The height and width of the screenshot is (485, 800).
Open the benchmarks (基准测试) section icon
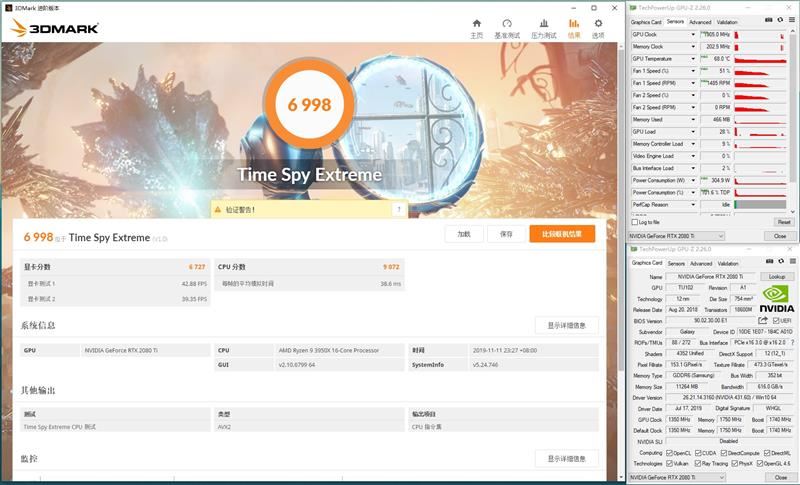[507, 23]
